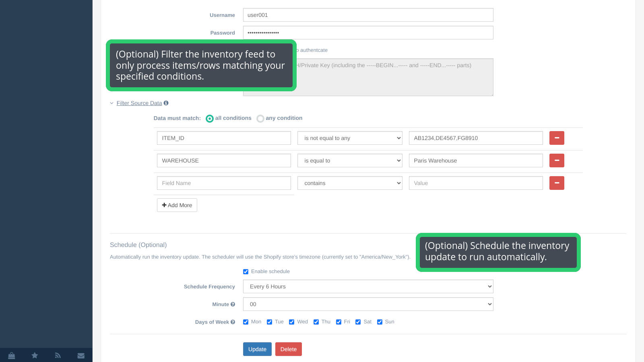The height and width of the screenshot is (362, 644).
Task: Open the Minute dropdown
Action: point(367,304)
